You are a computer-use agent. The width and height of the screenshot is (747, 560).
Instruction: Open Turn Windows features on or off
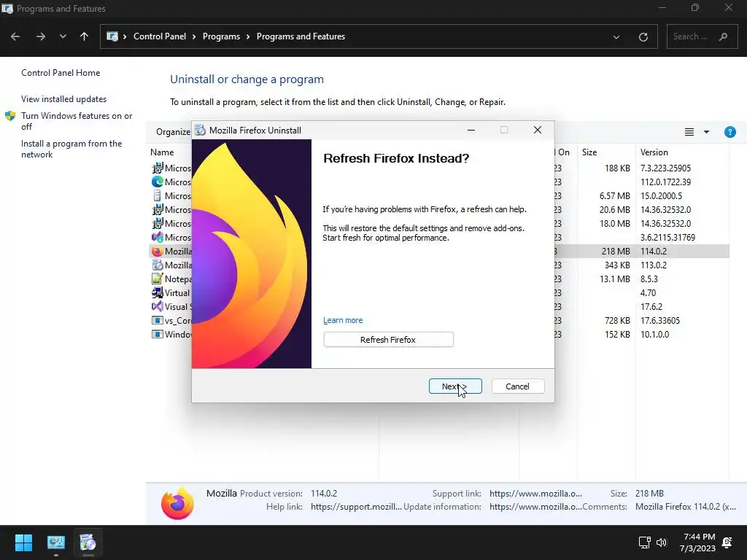click(x=77, y=121)
